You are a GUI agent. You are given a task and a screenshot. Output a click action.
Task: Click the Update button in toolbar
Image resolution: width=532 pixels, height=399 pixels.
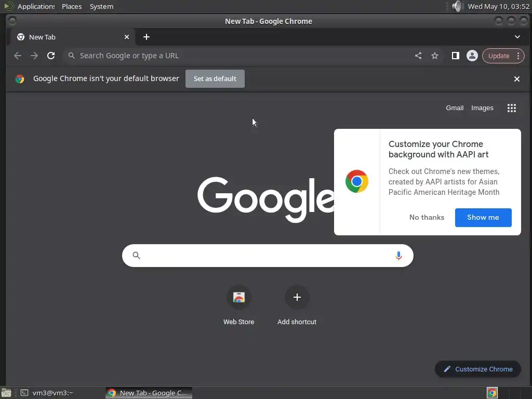click(x=499, y=56)
